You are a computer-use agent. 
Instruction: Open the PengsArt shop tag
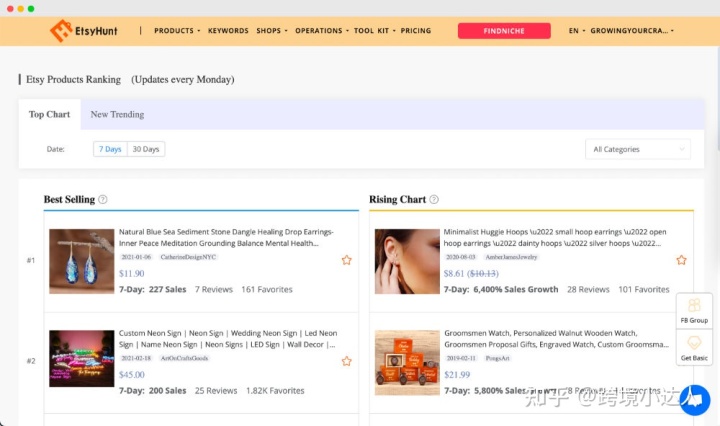(497, 358)
